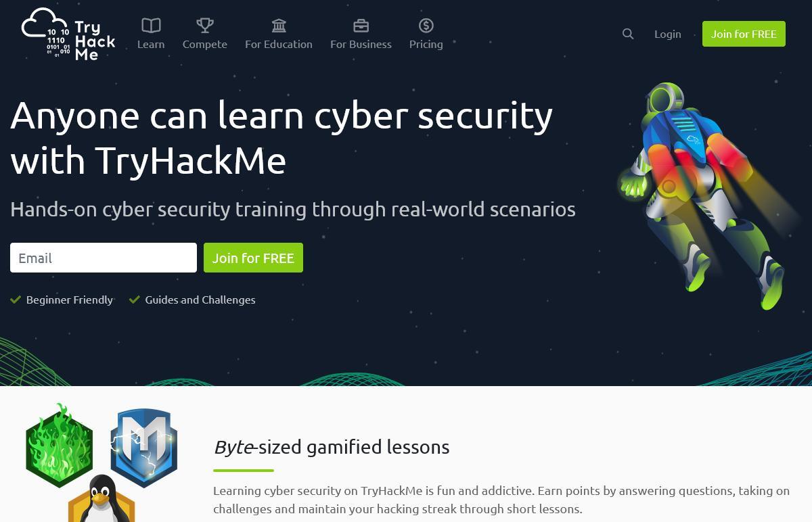Open the For Business menu label
Screen dimensions: 812x522
361,44
